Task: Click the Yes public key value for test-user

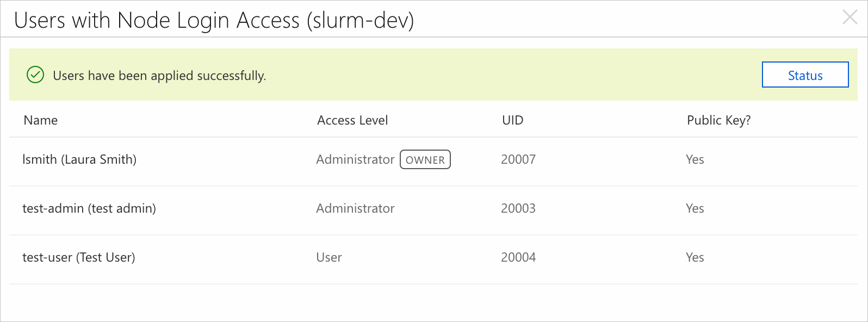Action: pos(695,257)
